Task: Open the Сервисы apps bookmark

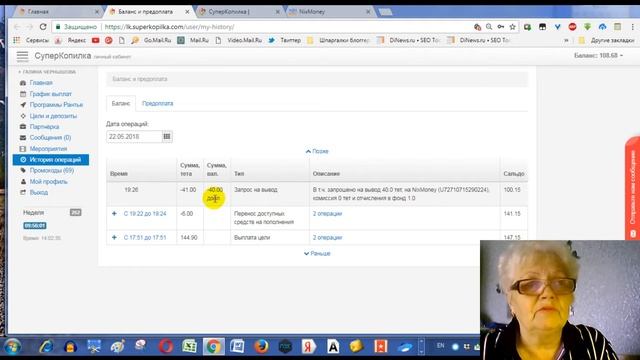Action: click(x=31, y=40)
